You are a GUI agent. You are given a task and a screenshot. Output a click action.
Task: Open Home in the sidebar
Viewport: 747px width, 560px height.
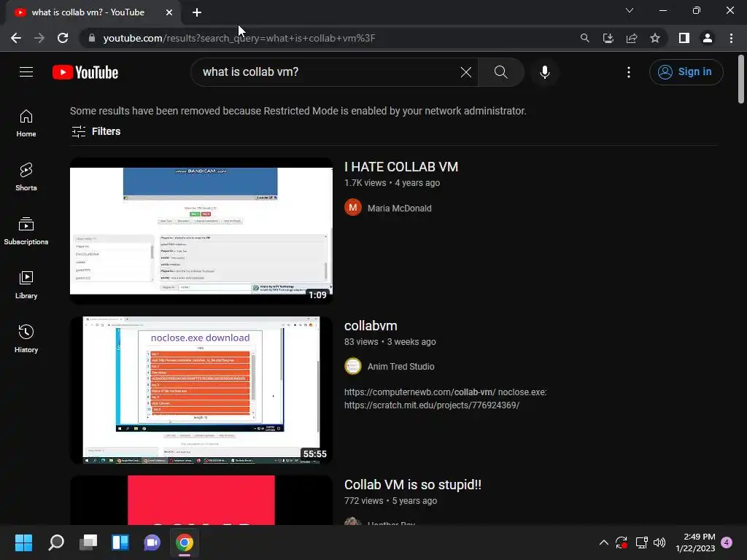tap(26, 123)
